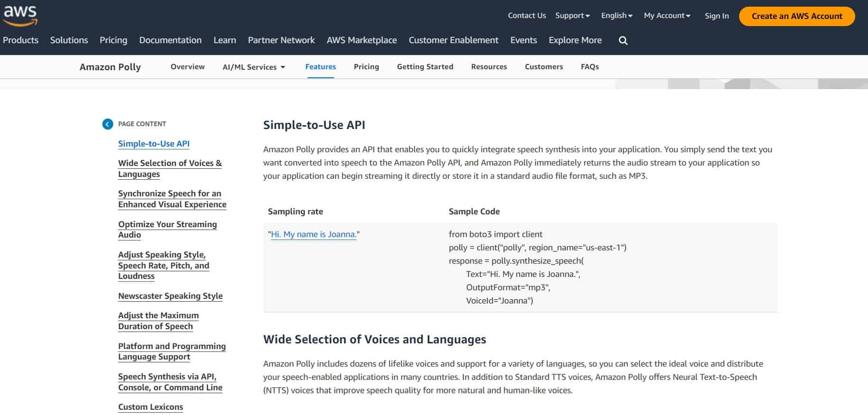The image size is (868, 415).
Task: Select the Features tab
Action: click(x=321, y=67)
